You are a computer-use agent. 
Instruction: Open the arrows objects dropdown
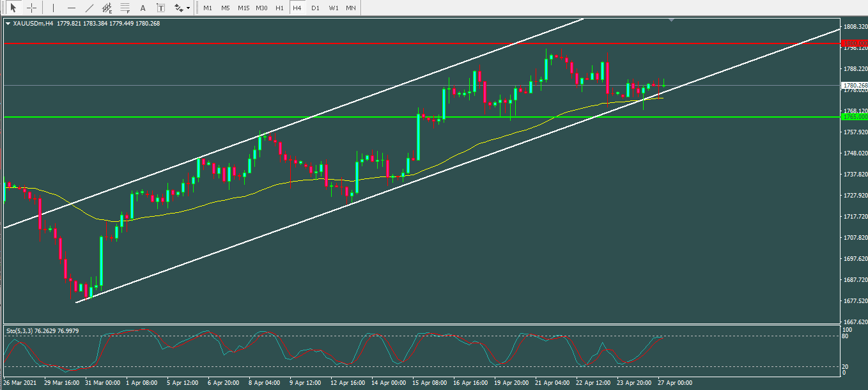(182, 8)
